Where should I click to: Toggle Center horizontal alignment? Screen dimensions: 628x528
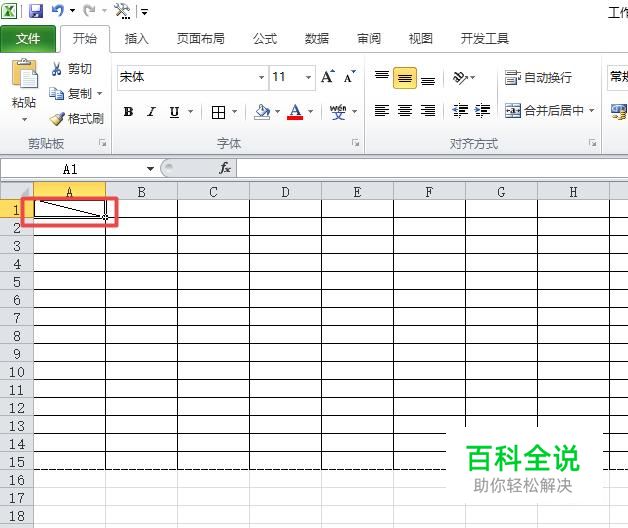coord(405,110)
